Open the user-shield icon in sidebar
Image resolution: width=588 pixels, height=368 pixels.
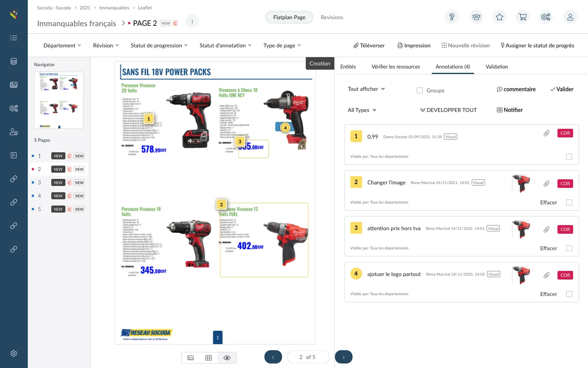coord(14,132)
